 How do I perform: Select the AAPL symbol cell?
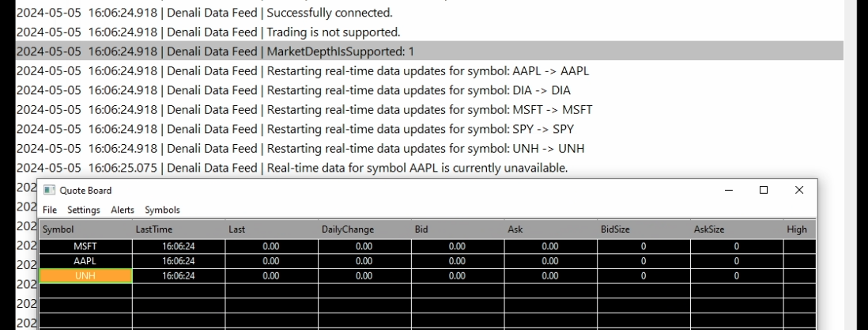tap(85, 261)
